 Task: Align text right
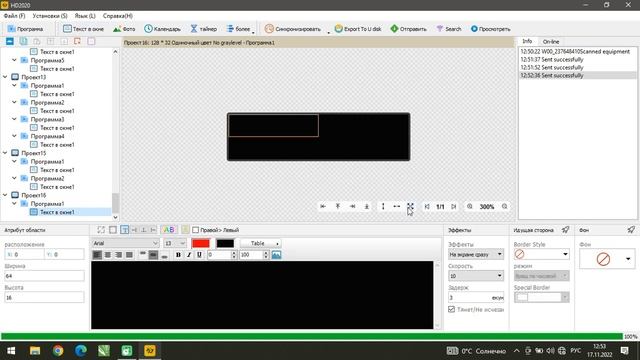pos(118,255)
